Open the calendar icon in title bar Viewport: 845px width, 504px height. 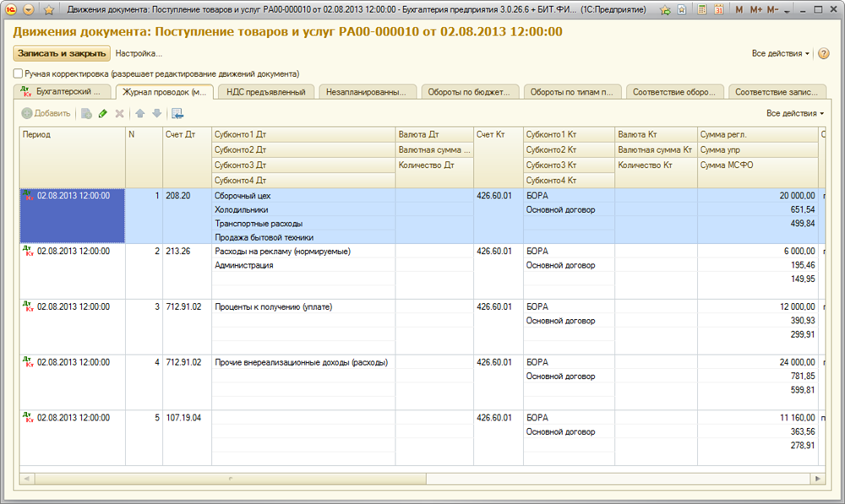(718, 10)
